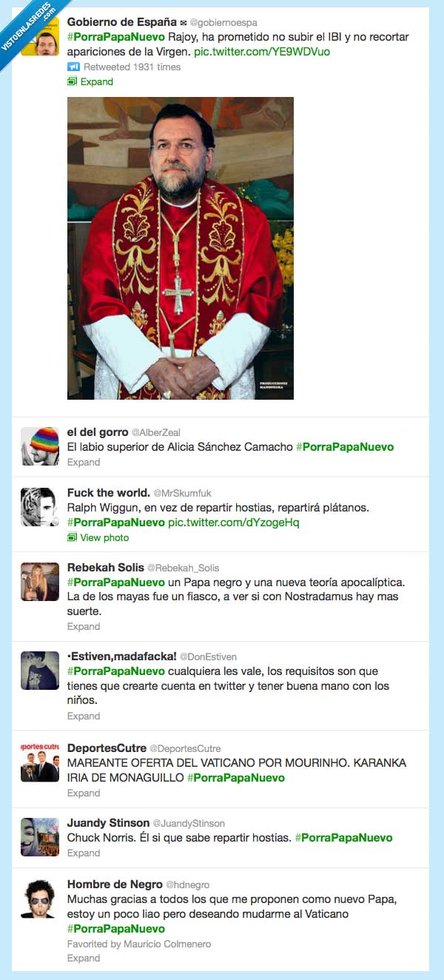Click the envelope icon beside Gobierno de España
444x980 pixels.
(x=183, y=23)
